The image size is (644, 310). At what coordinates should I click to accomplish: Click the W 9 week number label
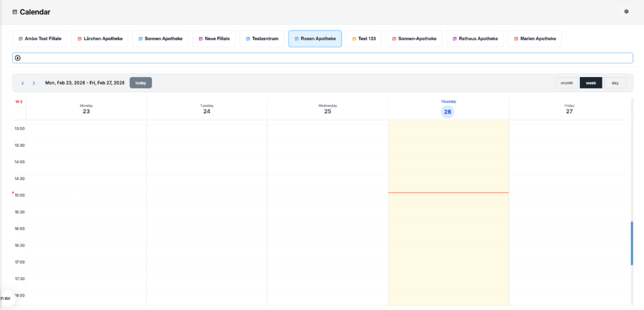point(19,102)
